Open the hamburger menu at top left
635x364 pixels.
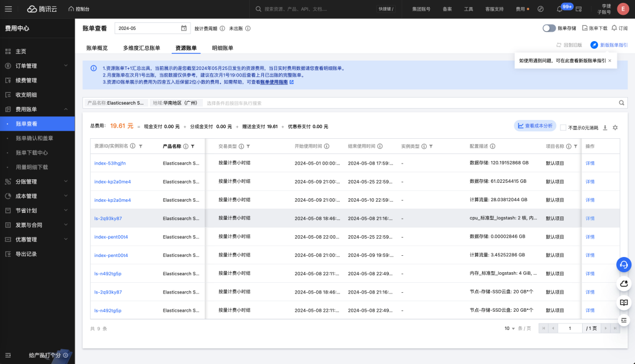8,9
